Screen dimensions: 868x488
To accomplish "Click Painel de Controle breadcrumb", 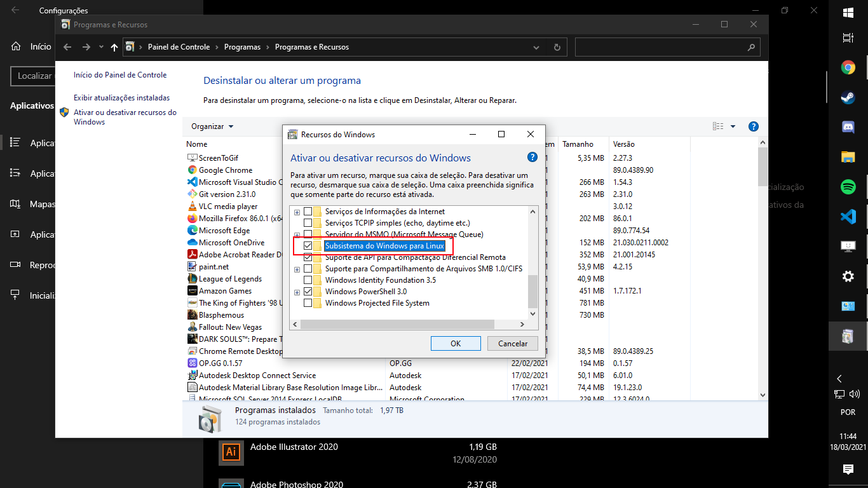I will [179, 47].
